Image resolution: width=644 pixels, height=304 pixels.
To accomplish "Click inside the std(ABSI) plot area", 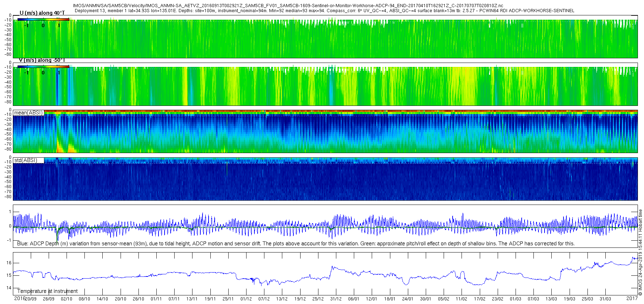I will (x=325, y=179).
